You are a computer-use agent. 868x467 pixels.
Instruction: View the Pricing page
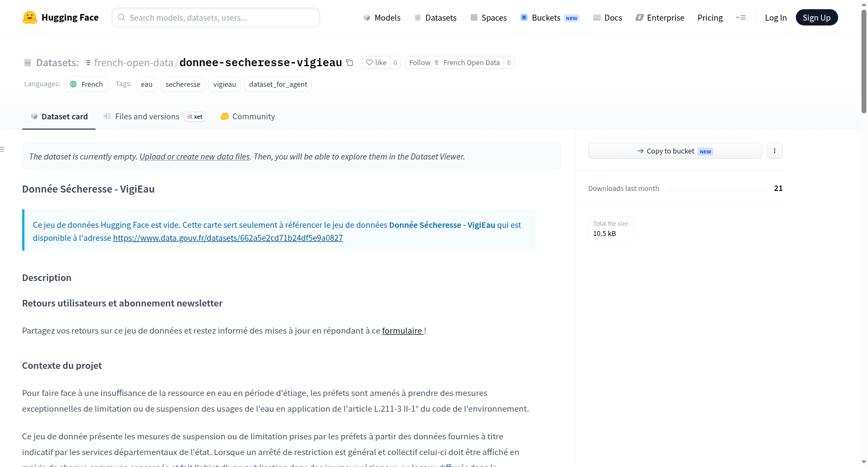710,17
